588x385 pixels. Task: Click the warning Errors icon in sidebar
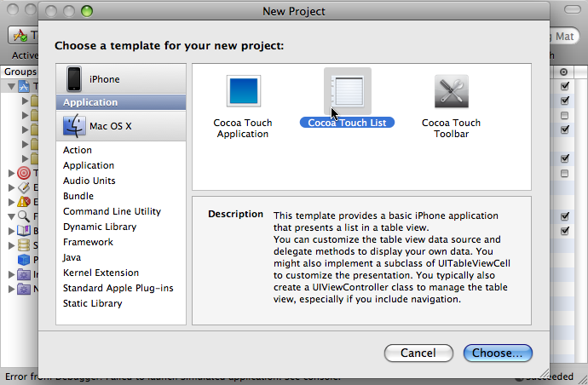pos(24,202)
